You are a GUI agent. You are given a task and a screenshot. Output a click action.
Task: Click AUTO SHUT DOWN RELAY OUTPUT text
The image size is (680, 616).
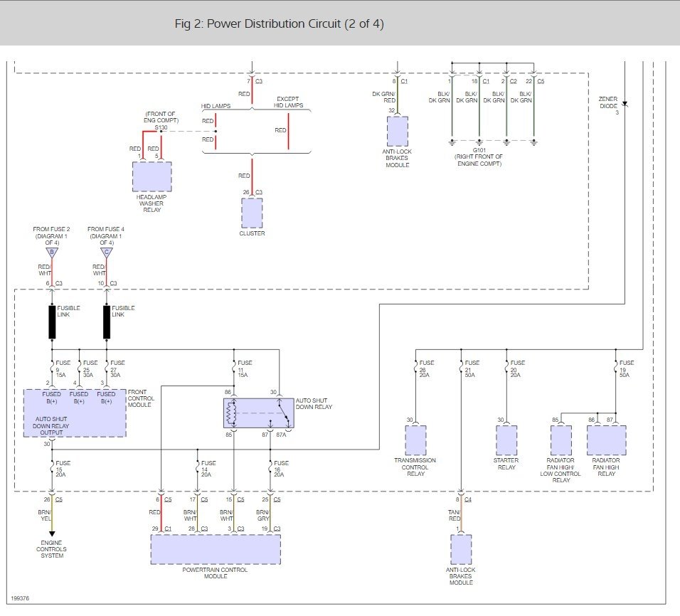pos(51,426)
